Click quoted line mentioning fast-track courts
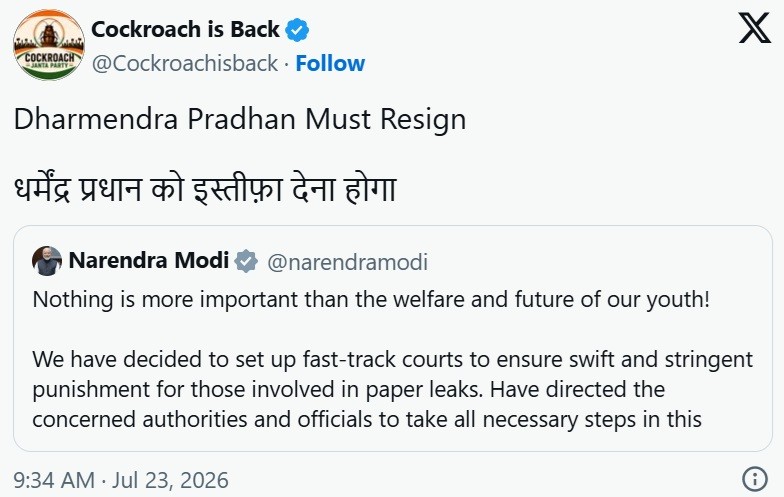 392,360
